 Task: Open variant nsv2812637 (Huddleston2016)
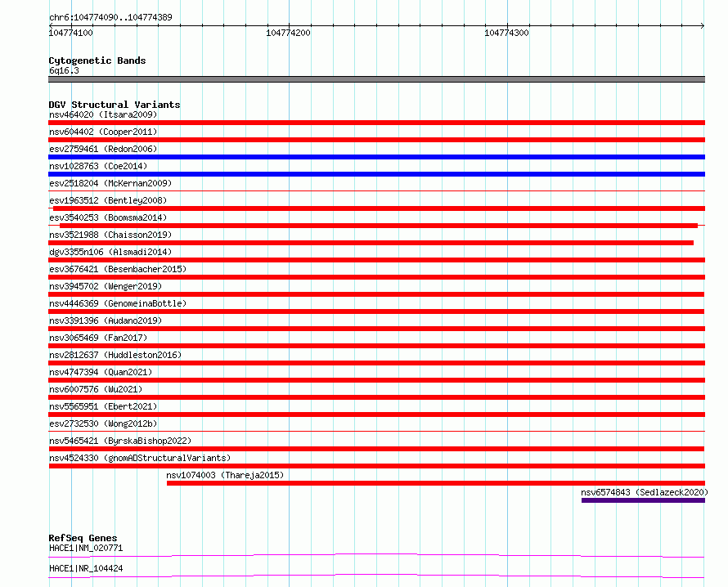pos(115,355)
